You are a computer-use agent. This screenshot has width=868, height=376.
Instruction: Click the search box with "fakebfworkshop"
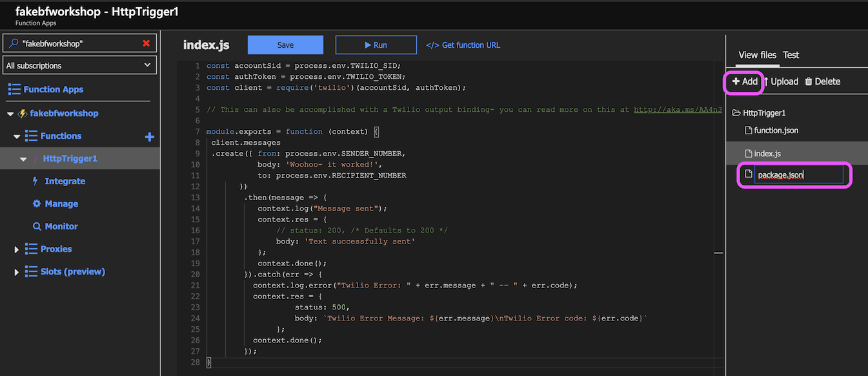click(79, 43)
